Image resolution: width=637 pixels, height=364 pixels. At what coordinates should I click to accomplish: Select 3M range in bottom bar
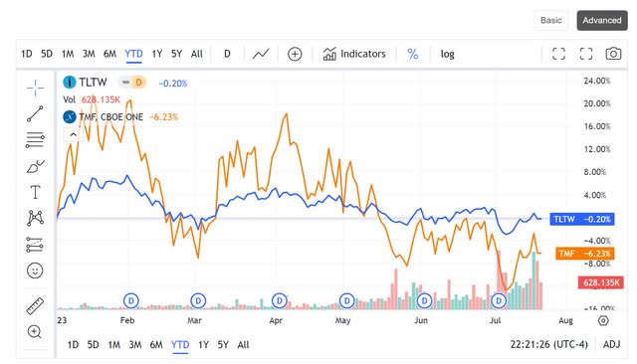point(135,345)
